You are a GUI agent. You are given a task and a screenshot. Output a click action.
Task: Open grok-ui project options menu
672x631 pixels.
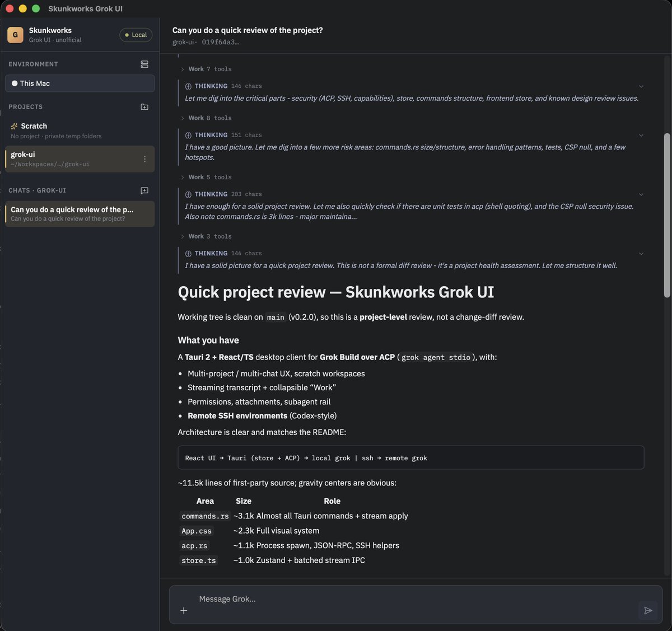click(x=144, y=159)
